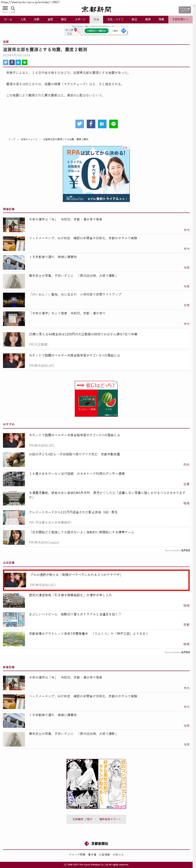Open article 今年の漢字は「令」 in related articles
Viewport: 196px width, 868px height.
[66, 219]
